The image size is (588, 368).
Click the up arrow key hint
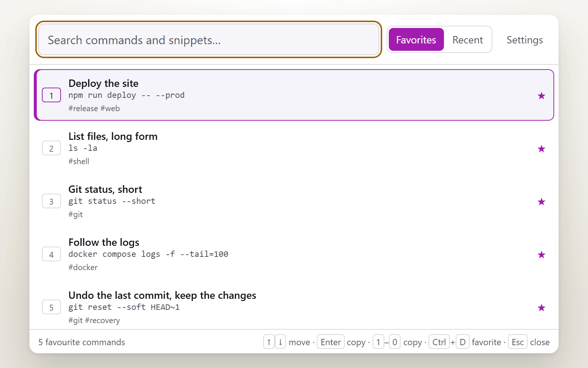coord(269,342)
